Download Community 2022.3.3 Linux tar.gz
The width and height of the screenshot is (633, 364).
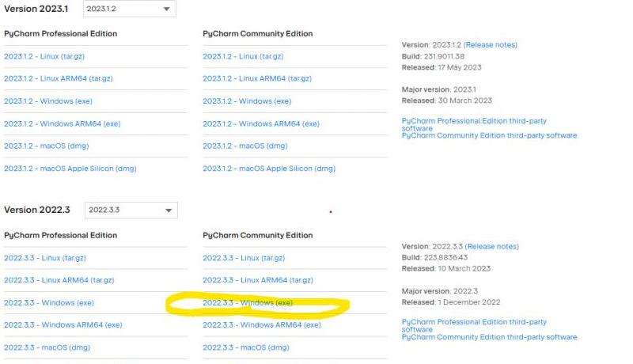pos(244,258)
